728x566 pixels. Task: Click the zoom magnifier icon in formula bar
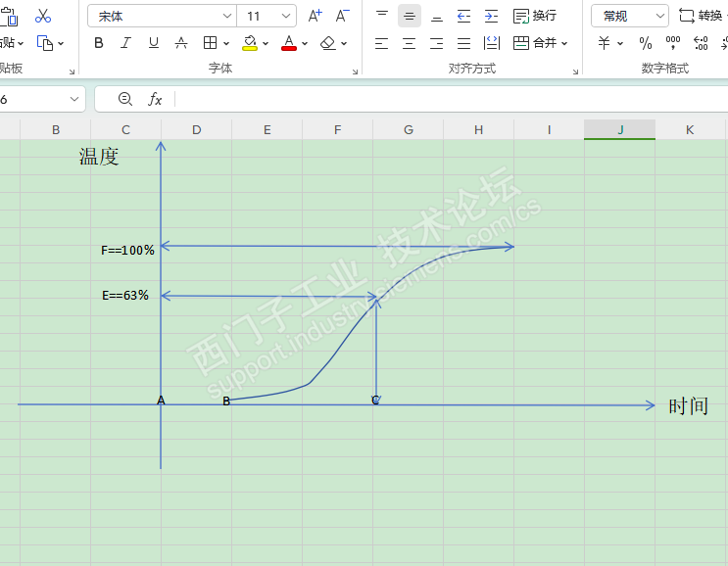tap(124, 98)
